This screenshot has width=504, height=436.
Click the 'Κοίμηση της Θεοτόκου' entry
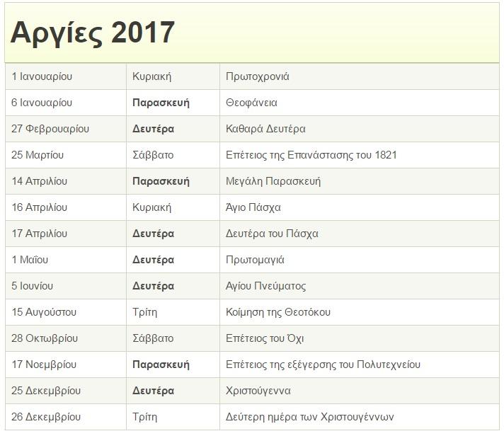coord(277,312)
